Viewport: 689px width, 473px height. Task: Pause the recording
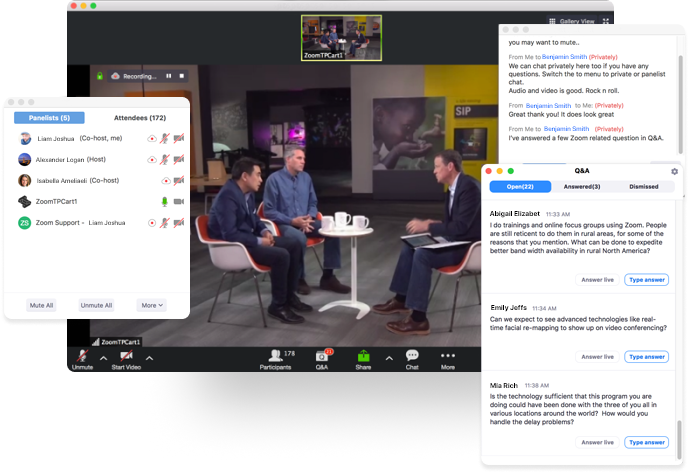(x=168, y=76)
